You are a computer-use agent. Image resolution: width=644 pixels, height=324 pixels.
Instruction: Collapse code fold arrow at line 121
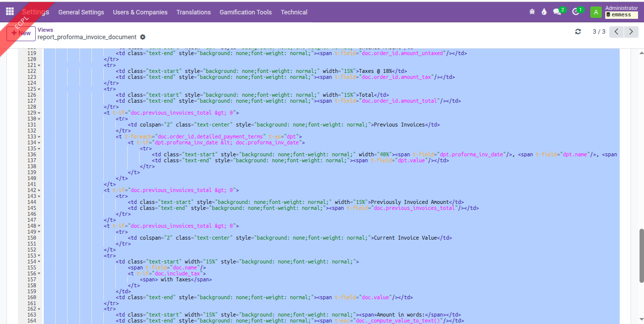click(x=39, y=65)
